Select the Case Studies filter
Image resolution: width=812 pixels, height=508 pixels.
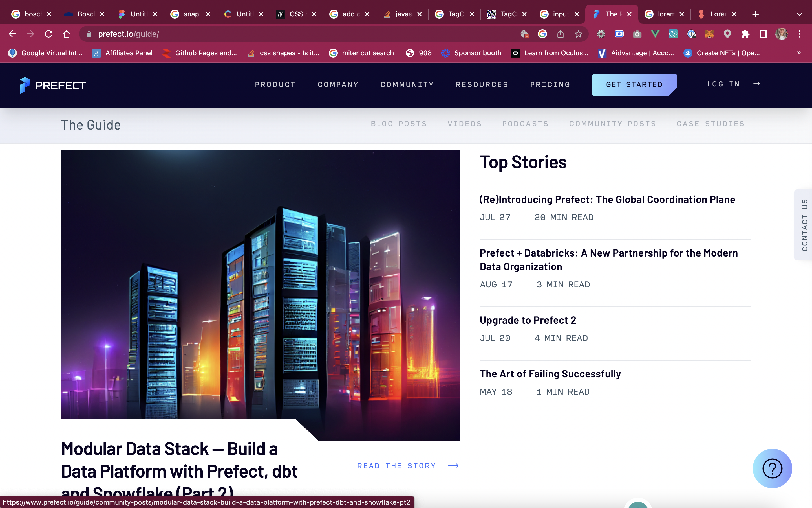point(710,124)
